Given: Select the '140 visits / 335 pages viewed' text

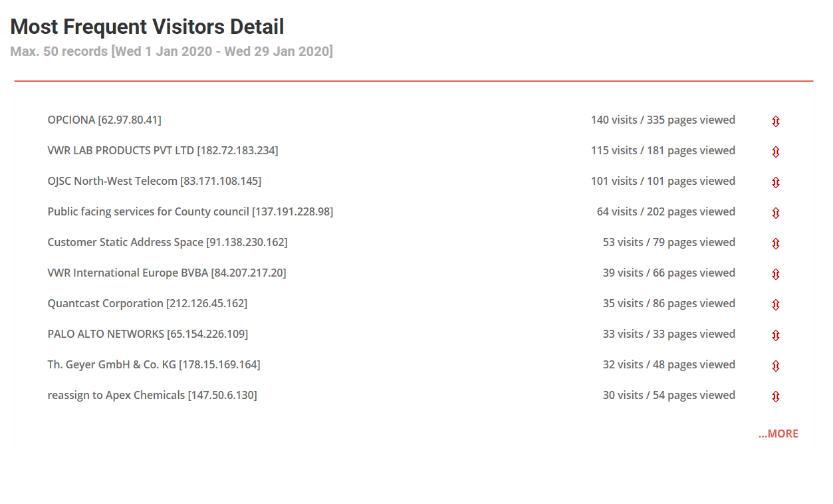Looking at the screenshot, I should coord(663,120).
